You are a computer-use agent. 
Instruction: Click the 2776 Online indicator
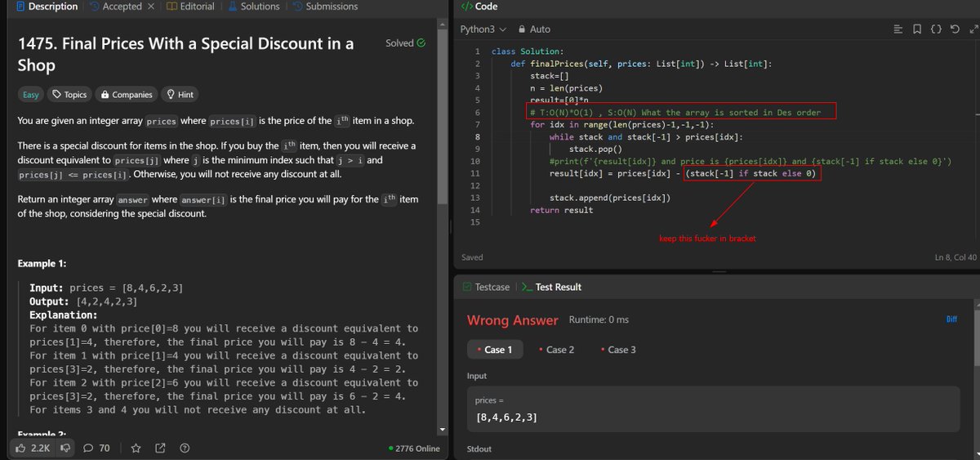(x=415, y=449)
